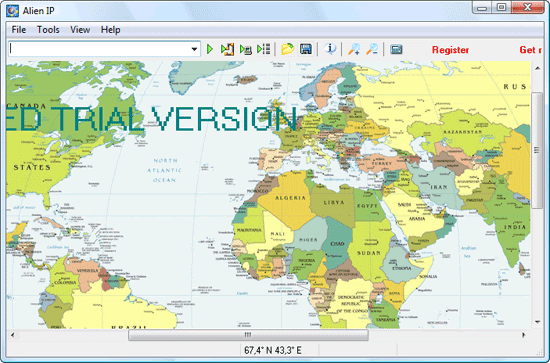Open the address combo box dropdown arrow
This screenshot has width=550, height=363.
point(194,49)
